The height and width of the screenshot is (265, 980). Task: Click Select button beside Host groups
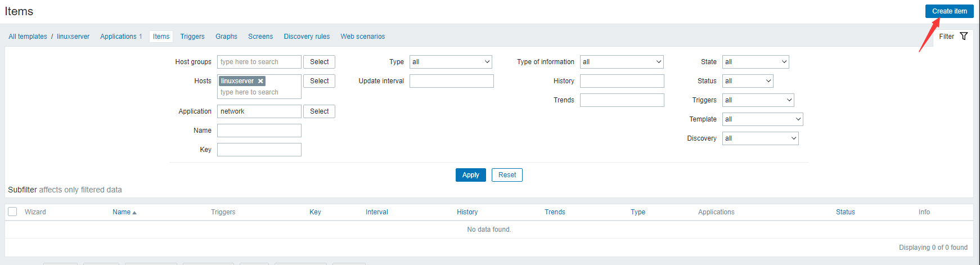point(319,62)
